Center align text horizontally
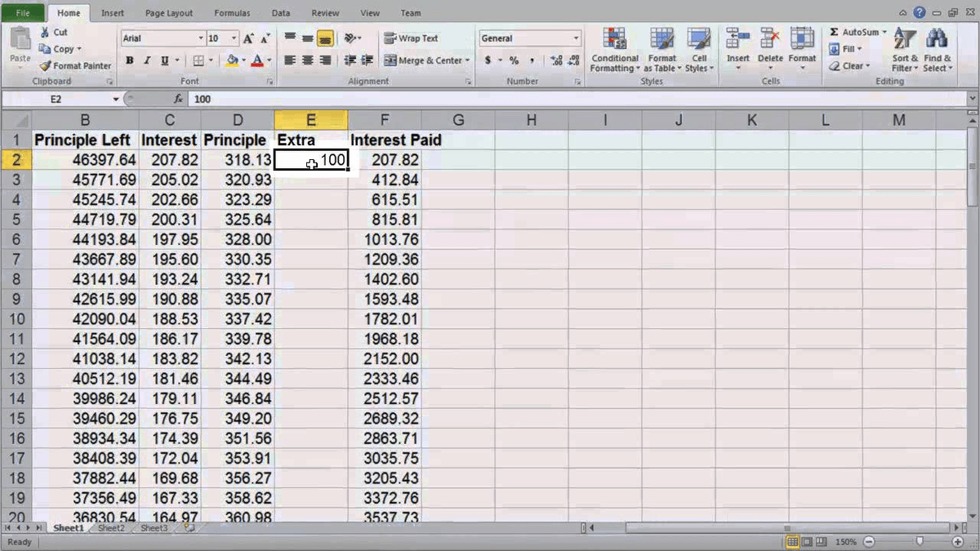Viewport: 980px width, 551px height. 308,60
